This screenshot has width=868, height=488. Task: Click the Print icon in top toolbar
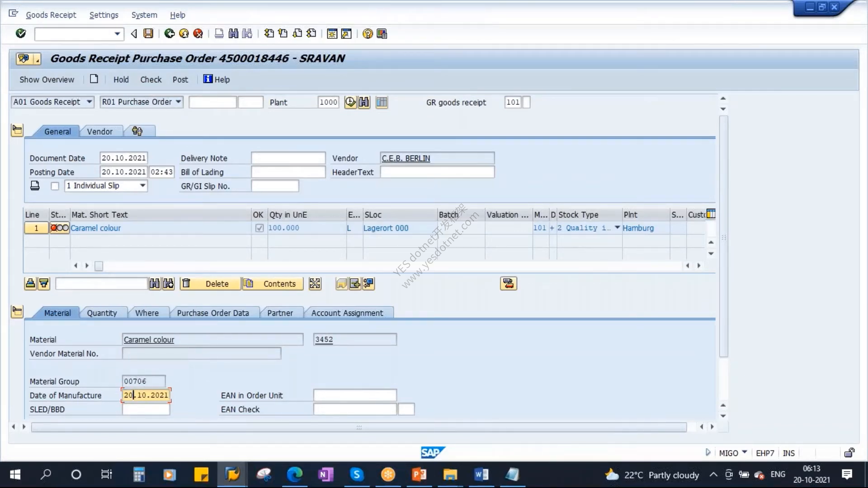[x=219, y=33]
